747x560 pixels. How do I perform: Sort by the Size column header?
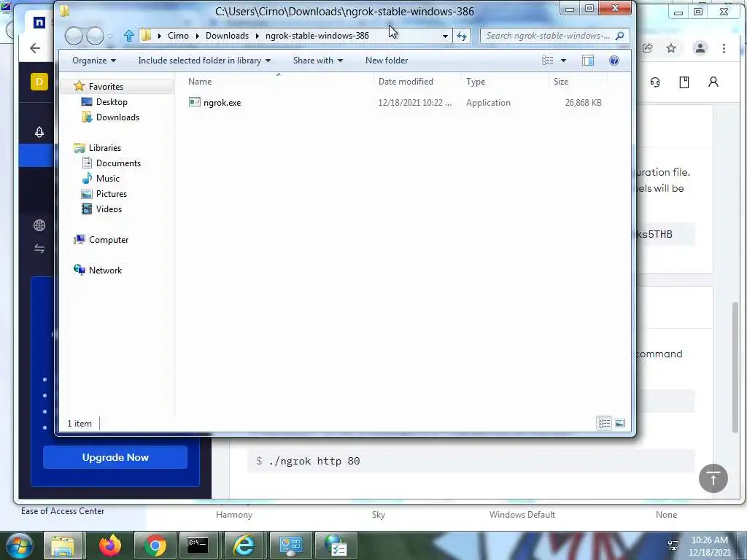[578, 82]
